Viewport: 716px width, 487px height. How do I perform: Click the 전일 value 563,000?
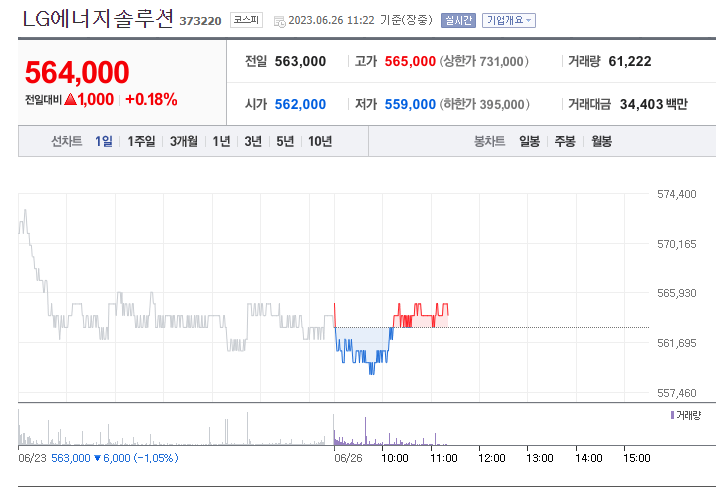(300, 61)
